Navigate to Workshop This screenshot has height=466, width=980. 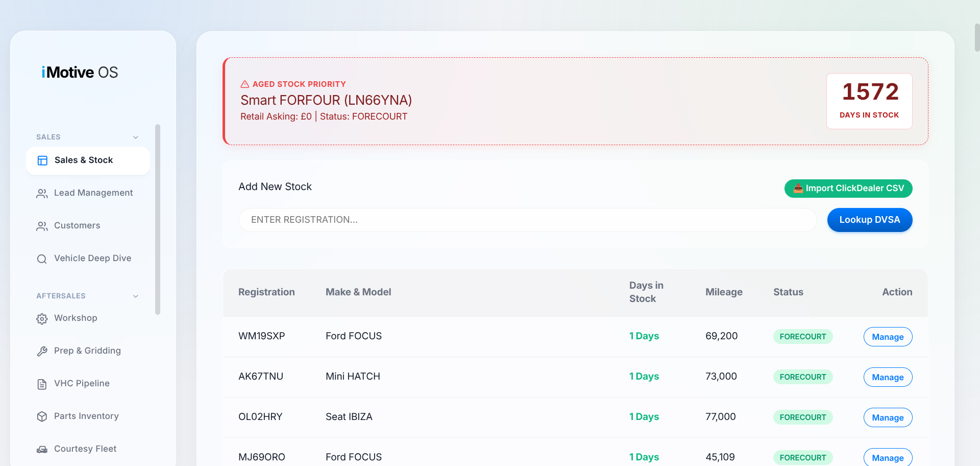tap(88, 318)
